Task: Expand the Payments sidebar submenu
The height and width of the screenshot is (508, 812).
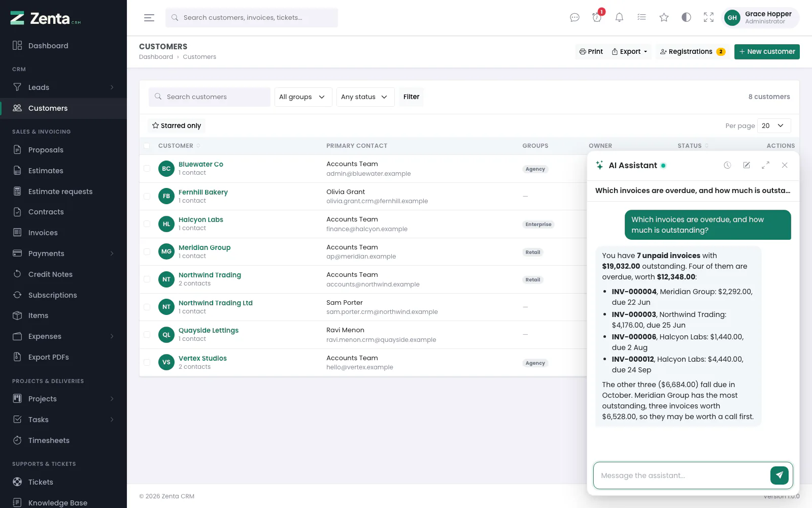Action: click(x=112, y=253)
